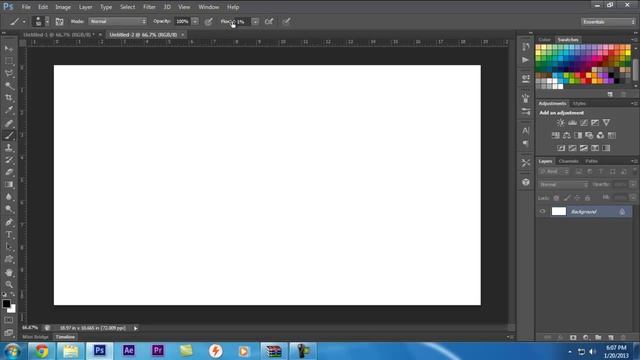Select the Lasso tool
This screenshot has width=640, height=360.
click(9, 73)
